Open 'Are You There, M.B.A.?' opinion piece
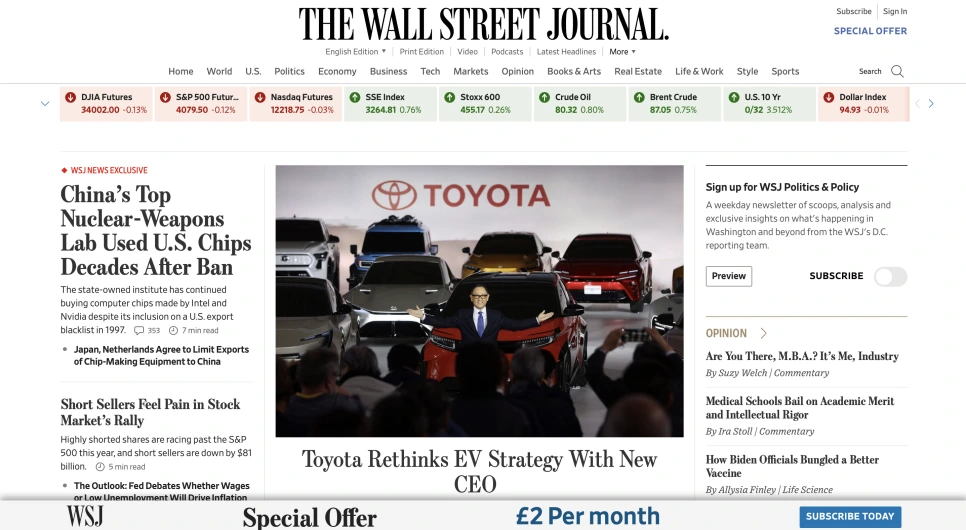Viewport: 966px width, 530px height. point(802,356)
